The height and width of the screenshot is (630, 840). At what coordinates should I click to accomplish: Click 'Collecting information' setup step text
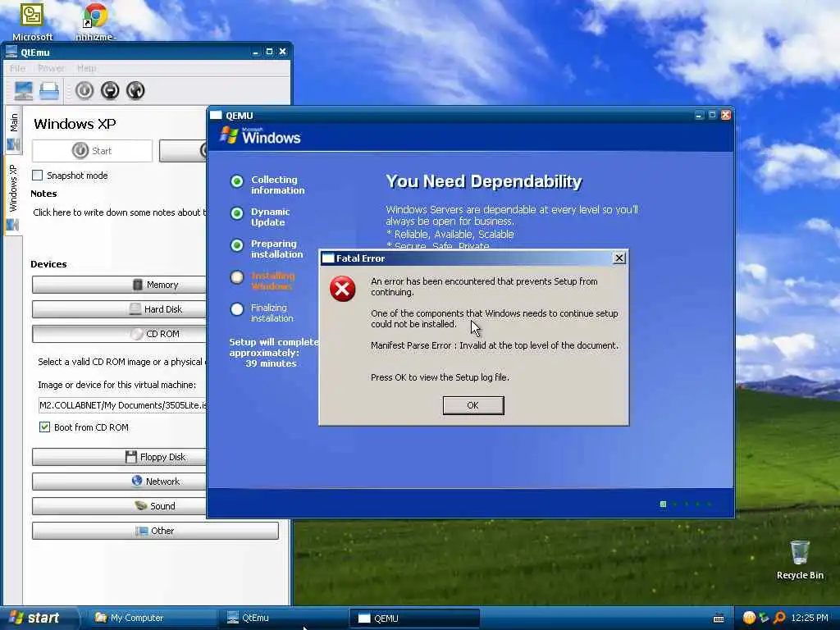click(277, 185)
